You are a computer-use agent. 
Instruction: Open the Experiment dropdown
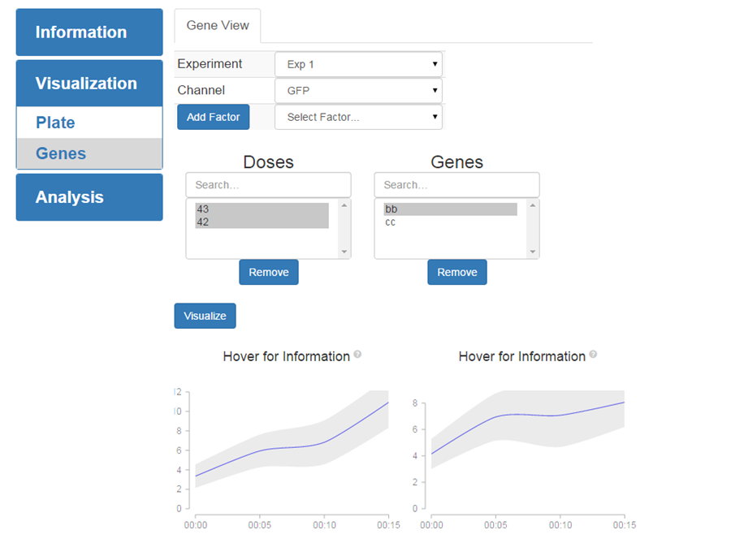pyautogui.click(x=358, y=64)
